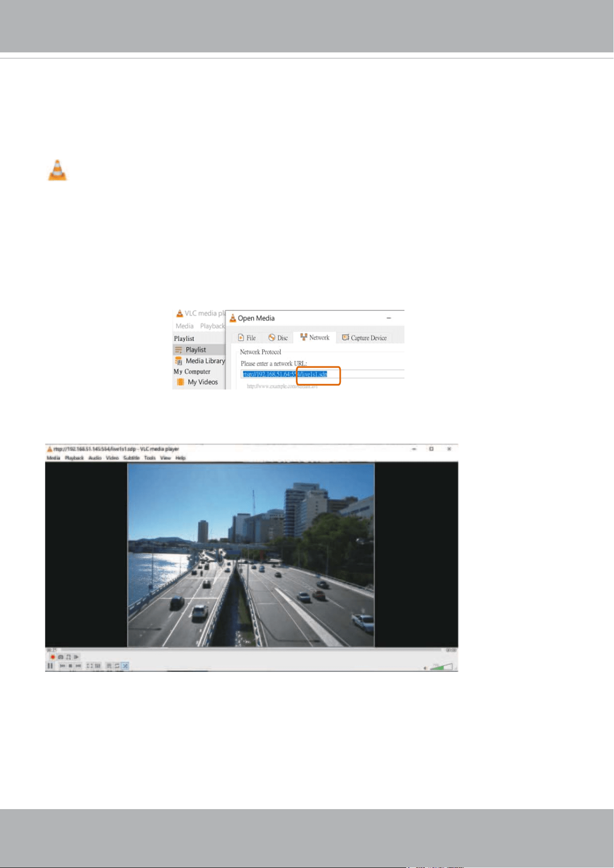Click the street video display area
The height and width of the screenshot is (868, 614).
(251, 555)
